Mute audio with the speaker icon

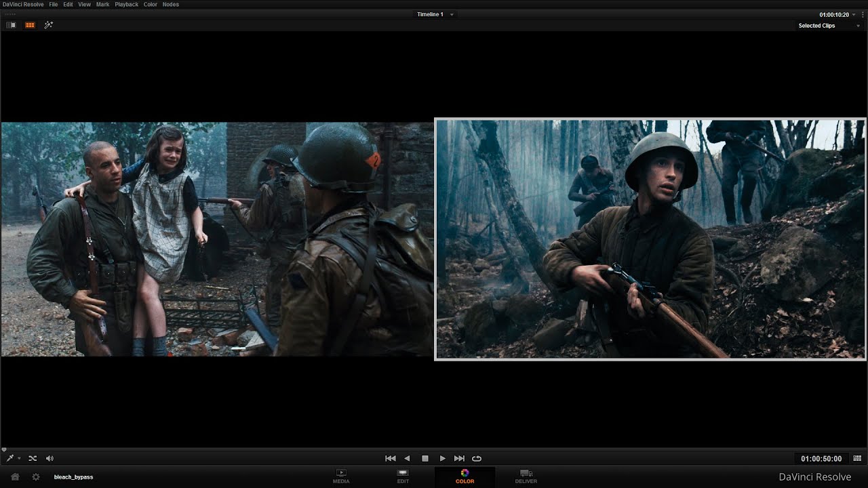50,458
